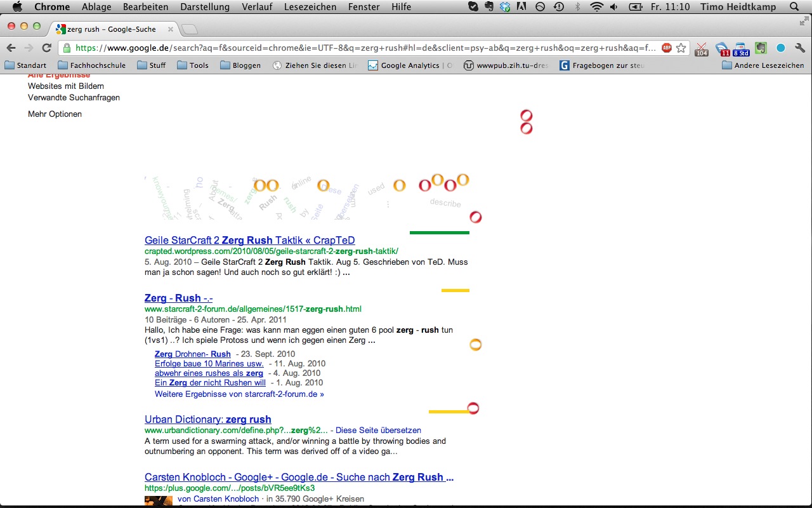Open the Bearbeiten menu
Viewport: 812px width, 508px height.
pyautogui.click(x=145, y=7)
